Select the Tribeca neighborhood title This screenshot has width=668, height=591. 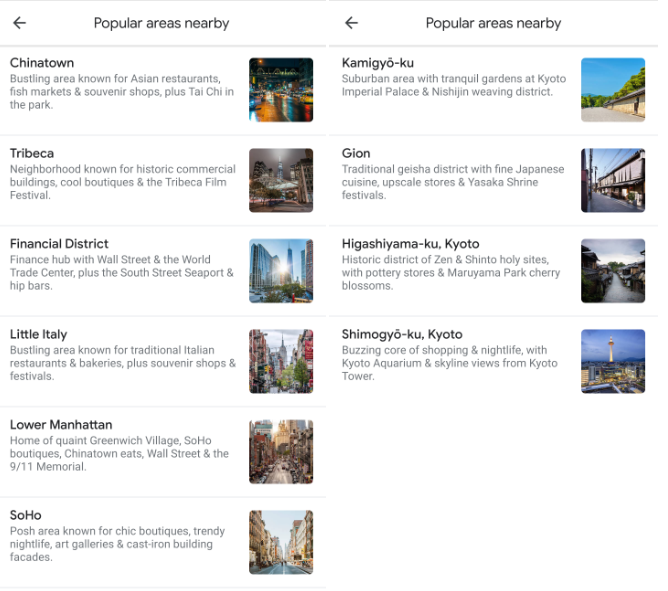(x=32, y=153)
